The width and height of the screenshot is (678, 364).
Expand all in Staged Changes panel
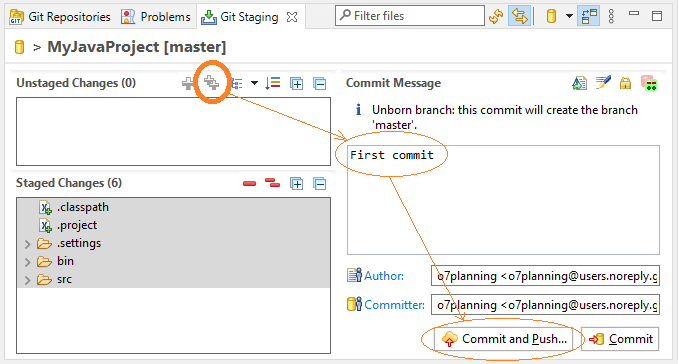(297, 184)
